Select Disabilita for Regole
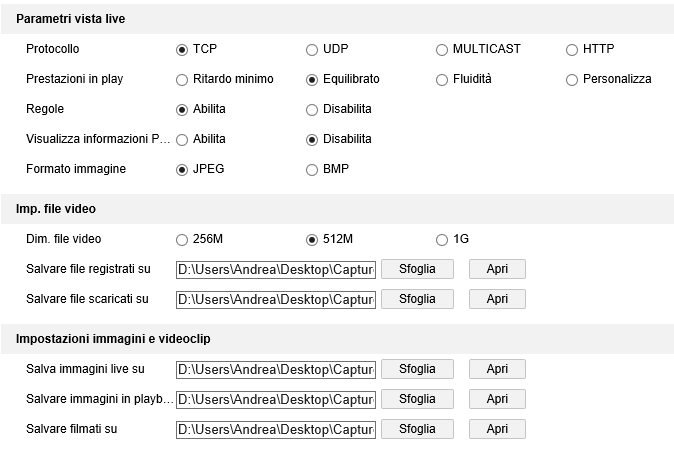The image size is (674, 457). pos(312,109)
